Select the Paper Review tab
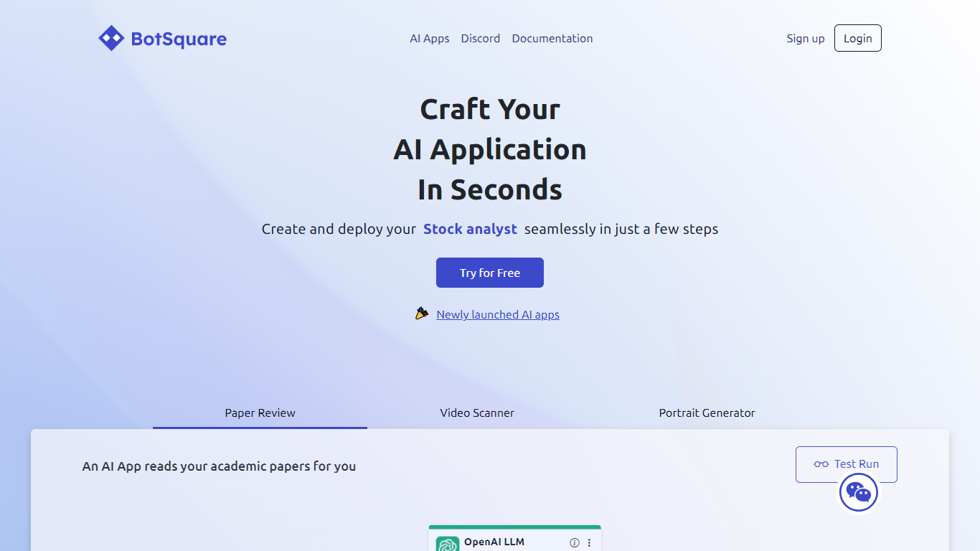The height and width of the screenshot is (551, 980). (260, 413)
